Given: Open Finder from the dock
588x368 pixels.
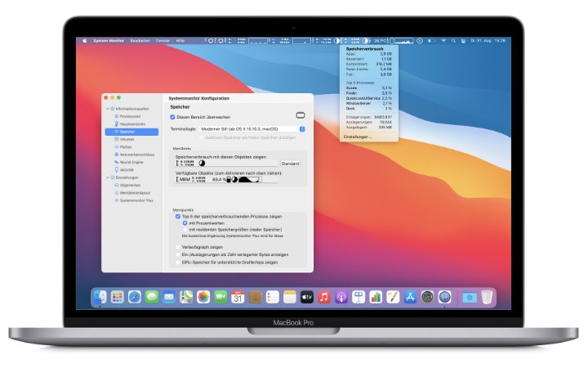Looking at the screenshot, I should tap(100, 298).
